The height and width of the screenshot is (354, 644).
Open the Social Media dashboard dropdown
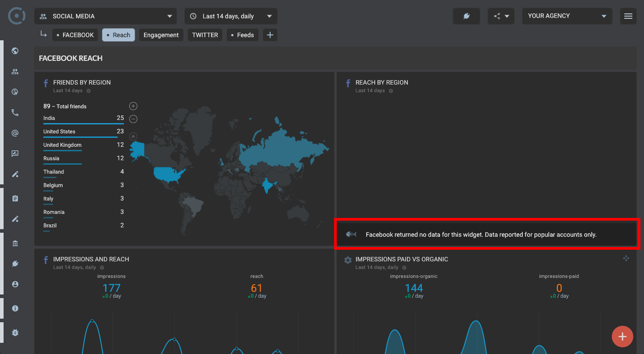(106, 16)
